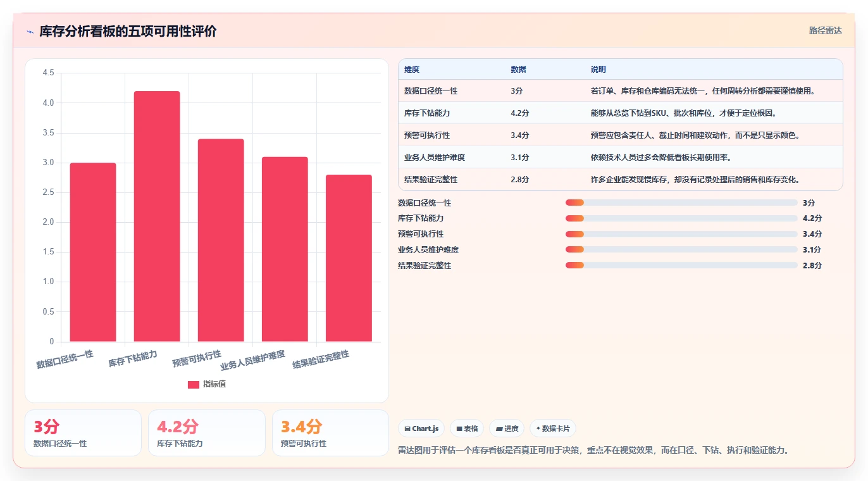Toggle the 指标值 legend entry in the chart
This screenshot has height=481, width=868.
click(x=207, y=384)
